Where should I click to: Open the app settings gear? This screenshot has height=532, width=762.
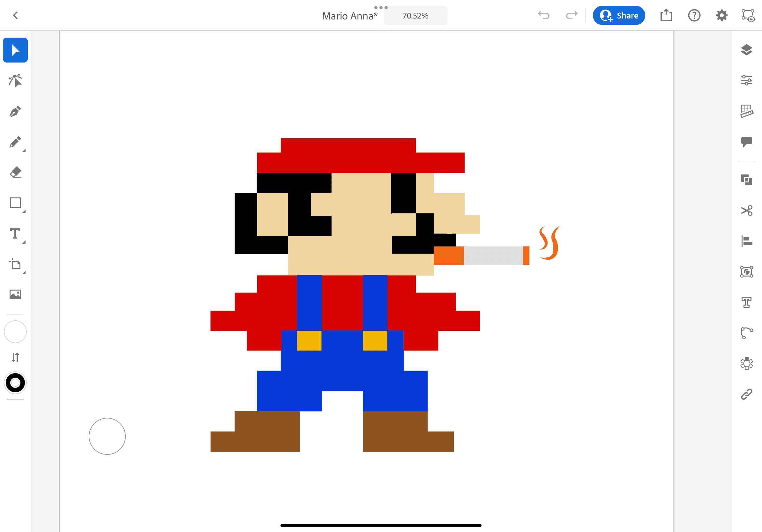(x=721, y=16)
